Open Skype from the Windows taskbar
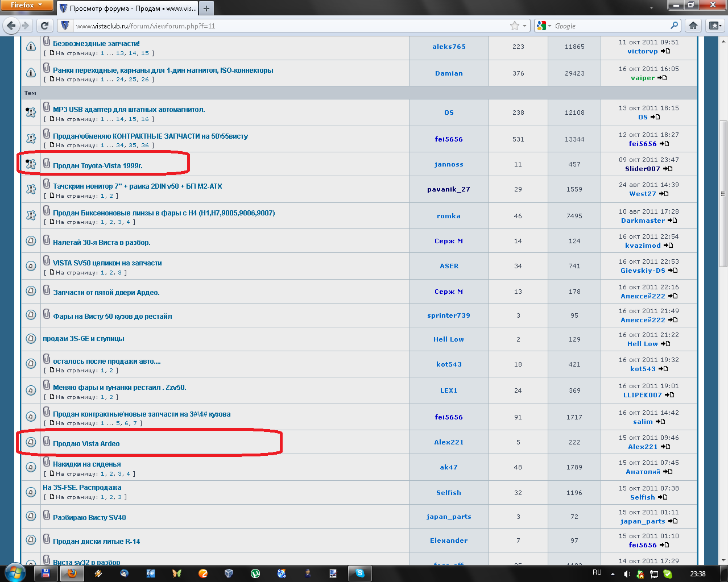This screenshot has width=728, height=582. [x=360, y=573]
